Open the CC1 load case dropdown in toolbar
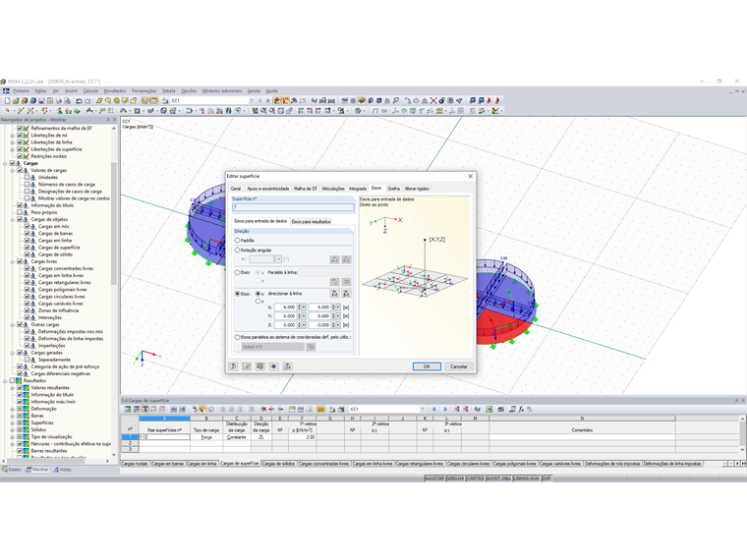This screenshot has width=747, height=560. 252,100
